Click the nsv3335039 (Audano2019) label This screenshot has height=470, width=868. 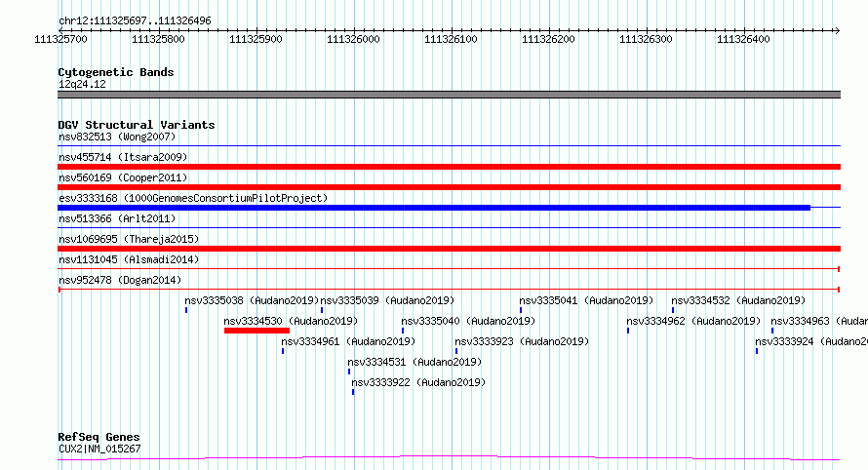click(x=387, y=300)
